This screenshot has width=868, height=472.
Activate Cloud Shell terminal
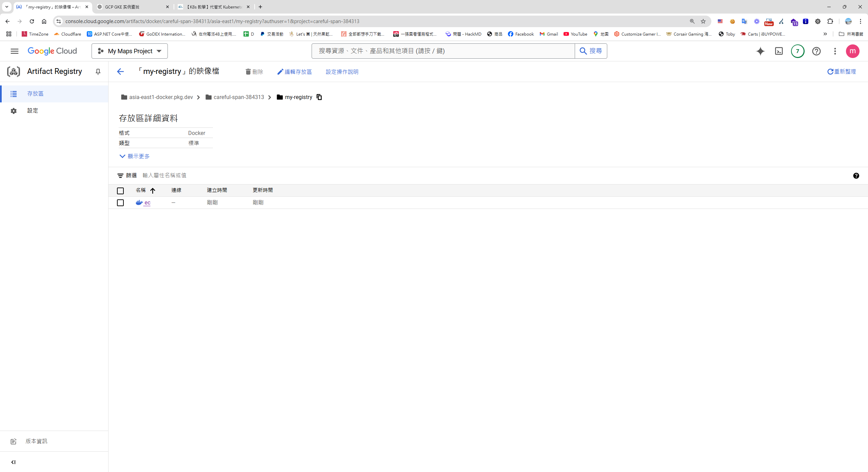pyautogui.click(x=779, y=51)
